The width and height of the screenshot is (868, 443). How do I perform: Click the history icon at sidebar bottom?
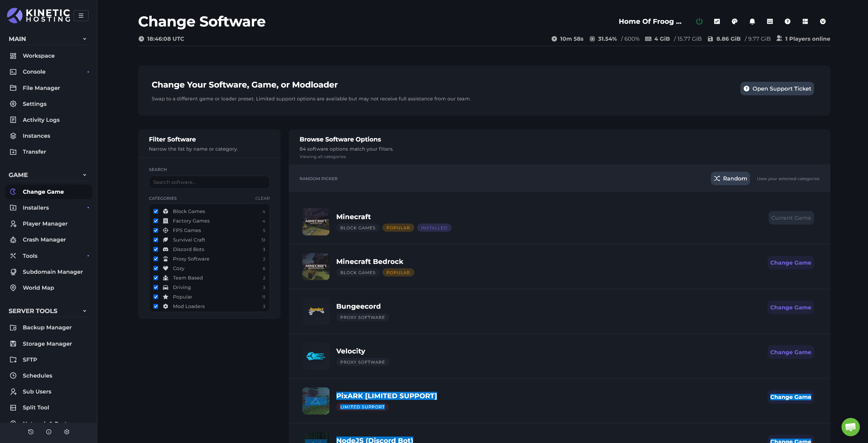click(x=31, y=432)
